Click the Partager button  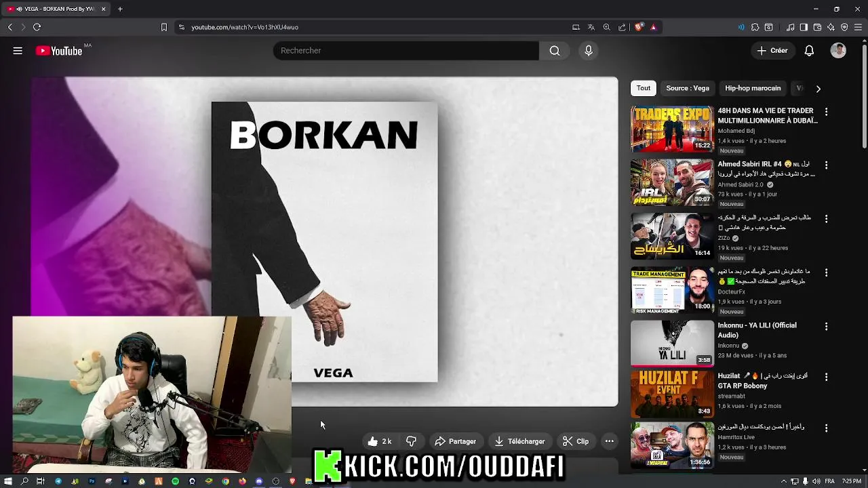click(456, 441)
